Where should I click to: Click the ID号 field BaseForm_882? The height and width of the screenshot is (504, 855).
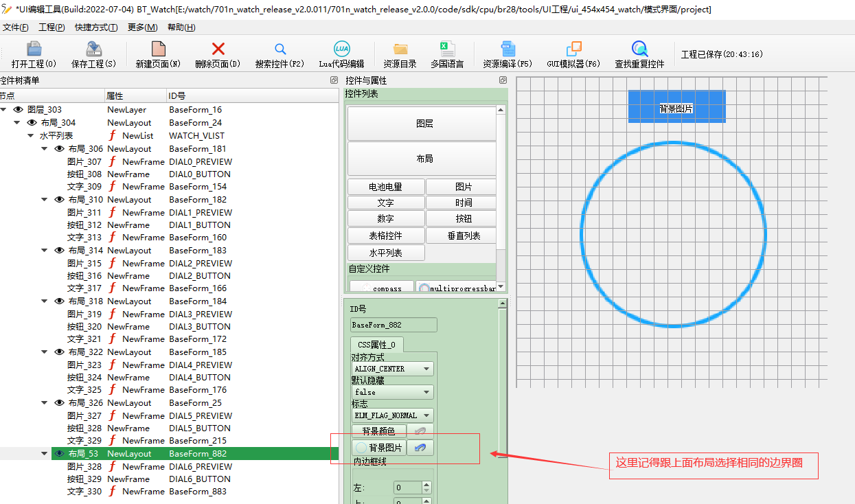(x=394, y=325)
